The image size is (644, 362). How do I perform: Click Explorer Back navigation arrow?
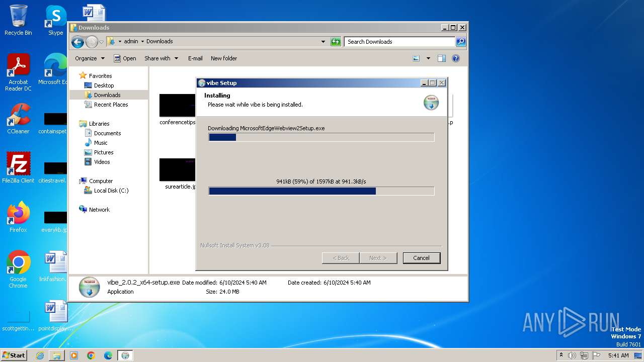tap(77, 42)
